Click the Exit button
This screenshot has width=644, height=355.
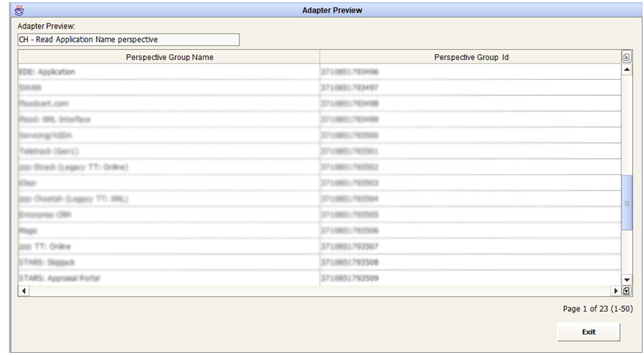(588, 332)
